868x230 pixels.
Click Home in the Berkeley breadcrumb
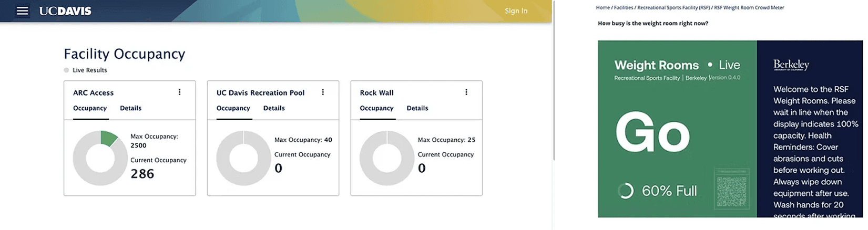pos(603,8)
